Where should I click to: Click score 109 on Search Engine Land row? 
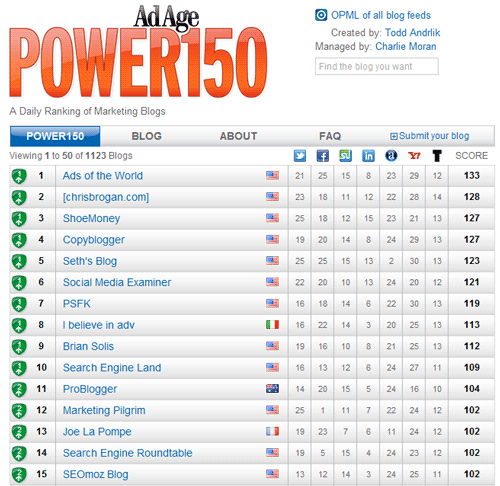[x=472, y=367]
